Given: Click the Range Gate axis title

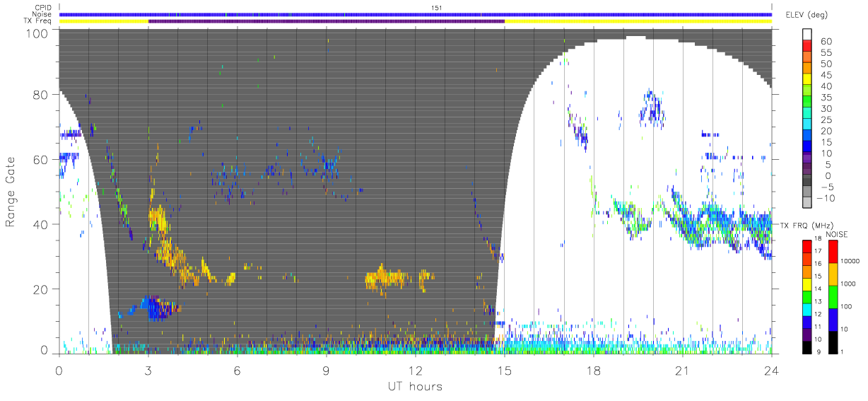Looking at the screenshot, I should point(11,192).
